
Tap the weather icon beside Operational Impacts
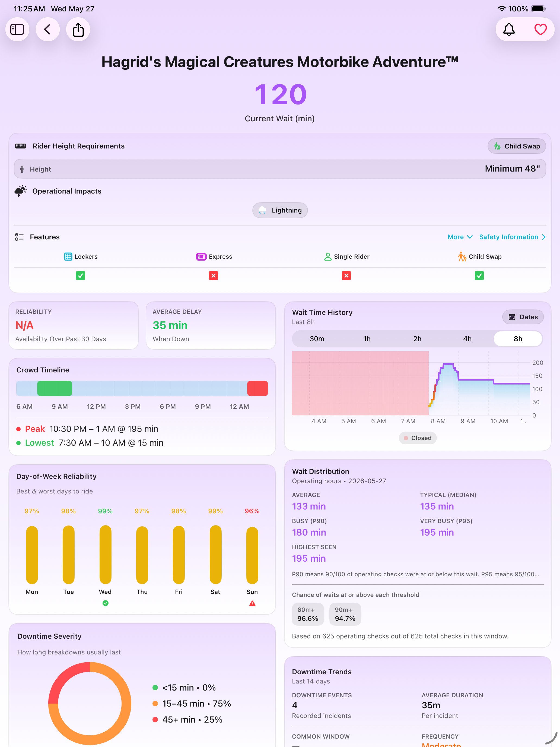pyautogui.click(x=21, y=191)
